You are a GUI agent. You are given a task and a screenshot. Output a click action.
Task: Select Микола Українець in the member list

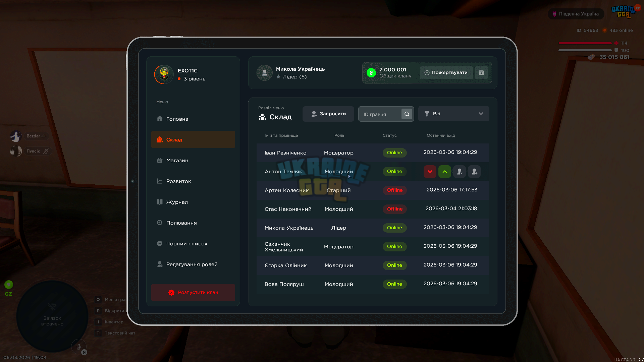tap(373, 228)
